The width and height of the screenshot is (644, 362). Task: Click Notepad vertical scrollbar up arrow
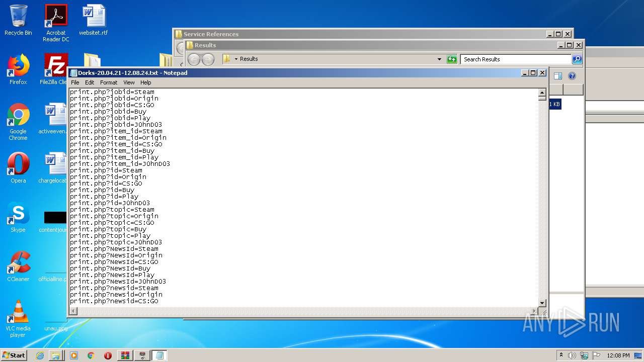[x=542, y=93]
